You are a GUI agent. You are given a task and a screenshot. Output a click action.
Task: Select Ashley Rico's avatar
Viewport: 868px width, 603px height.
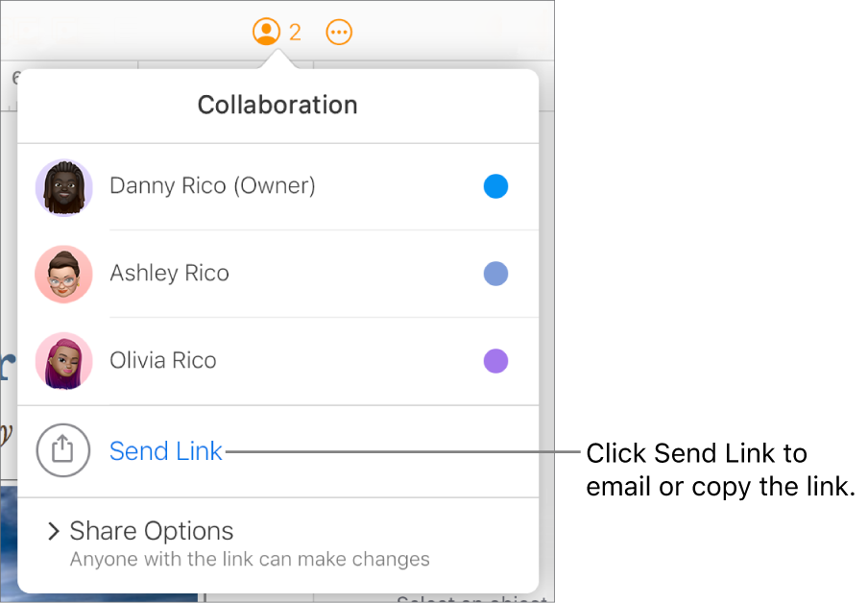(63, 274)
